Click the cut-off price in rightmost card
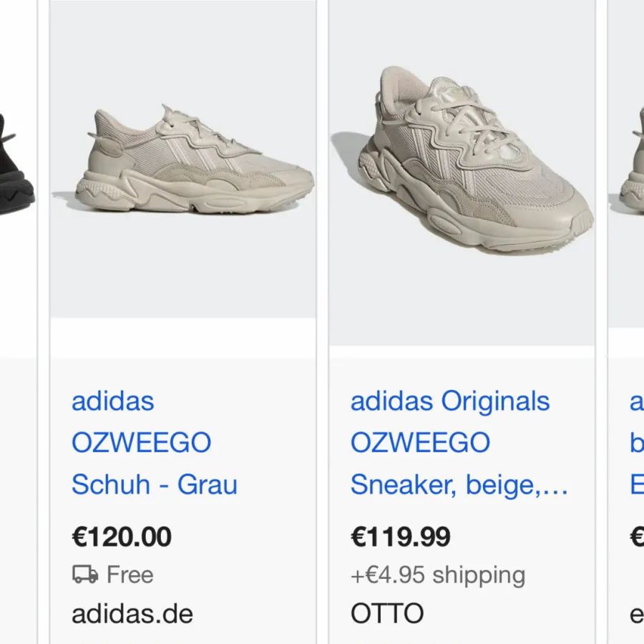Screen dimensions: 644x644 (x=635, y=537)
